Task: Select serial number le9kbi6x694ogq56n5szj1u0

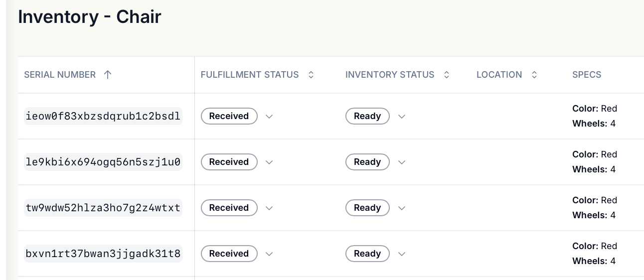Action: point(103,162)
